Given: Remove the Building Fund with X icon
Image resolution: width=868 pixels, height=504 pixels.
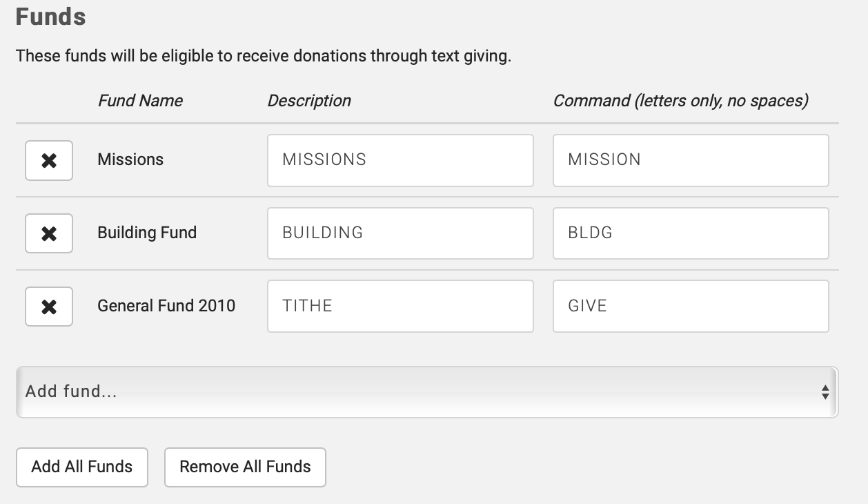Looking at the screenshot, I should pos(49,233).
